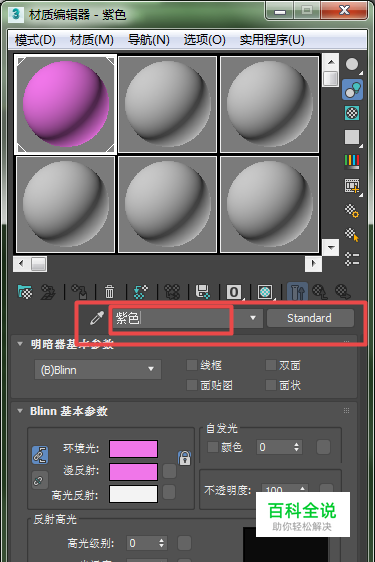This screenshot has height=562, width=375.
Task: Open the material name dropdown arrow
Action: click(x=253, y=318)
